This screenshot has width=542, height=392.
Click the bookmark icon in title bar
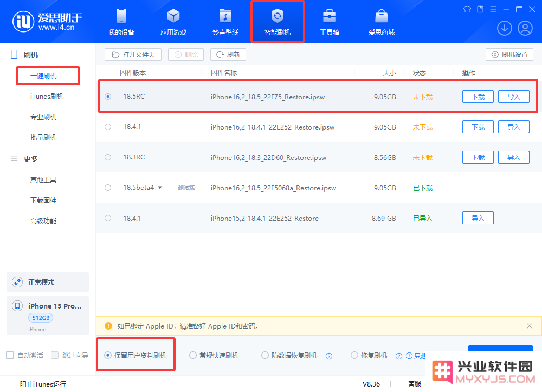[480, 9]
